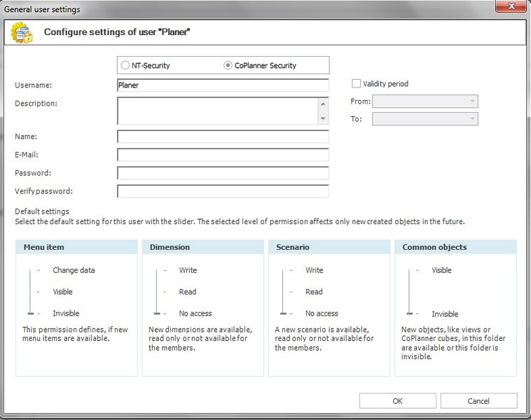Confirm with the OK button

pos(398,401)
